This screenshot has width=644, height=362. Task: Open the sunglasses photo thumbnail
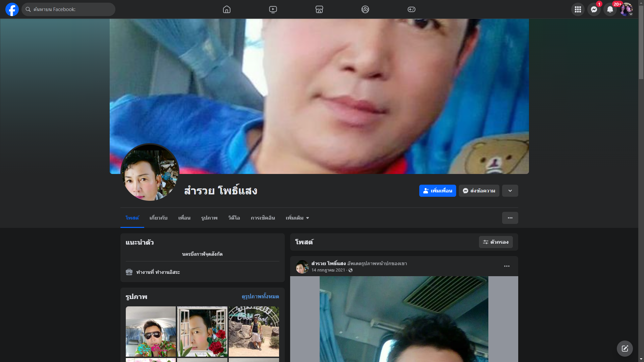tap(151, 331)
